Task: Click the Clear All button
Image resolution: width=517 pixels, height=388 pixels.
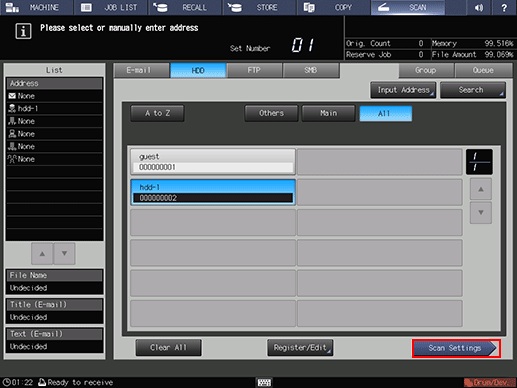Action: pos(168,348)
